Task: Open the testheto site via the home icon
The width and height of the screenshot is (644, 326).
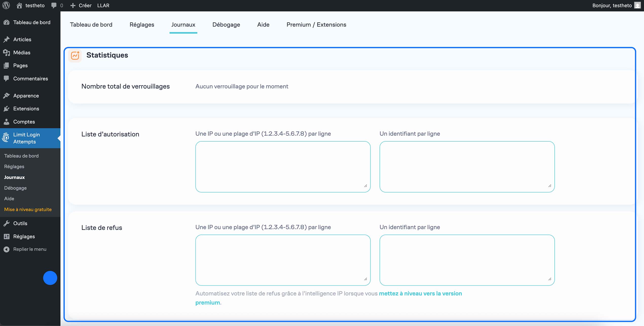Action: coord(20,5)
